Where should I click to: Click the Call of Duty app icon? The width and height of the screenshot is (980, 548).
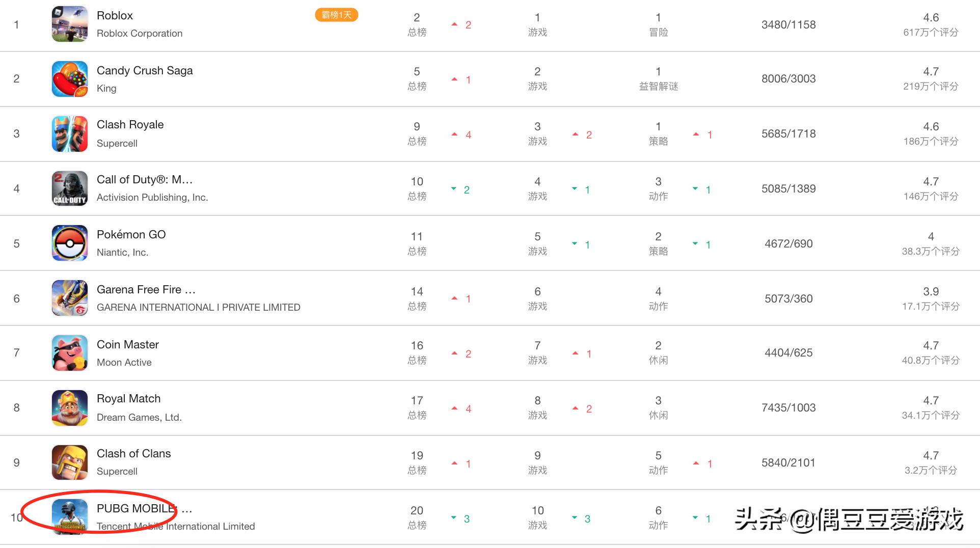(x=70, y=188)
